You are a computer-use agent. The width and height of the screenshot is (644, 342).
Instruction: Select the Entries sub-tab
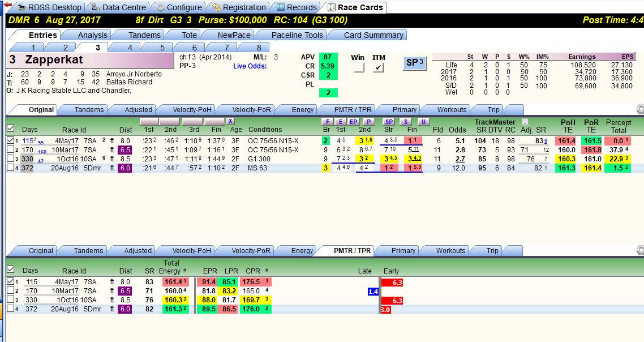pos(42,35)
